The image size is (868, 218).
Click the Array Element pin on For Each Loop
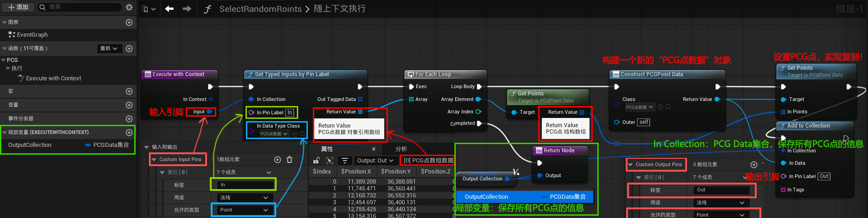tap(478, 99)
